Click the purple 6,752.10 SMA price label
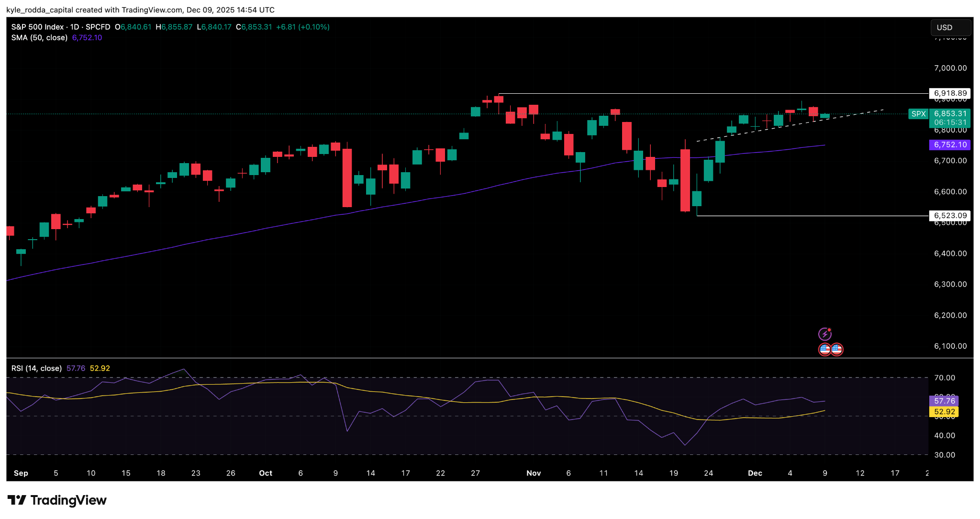The height and width of the screenshot is (519, 980). point(950,145)
